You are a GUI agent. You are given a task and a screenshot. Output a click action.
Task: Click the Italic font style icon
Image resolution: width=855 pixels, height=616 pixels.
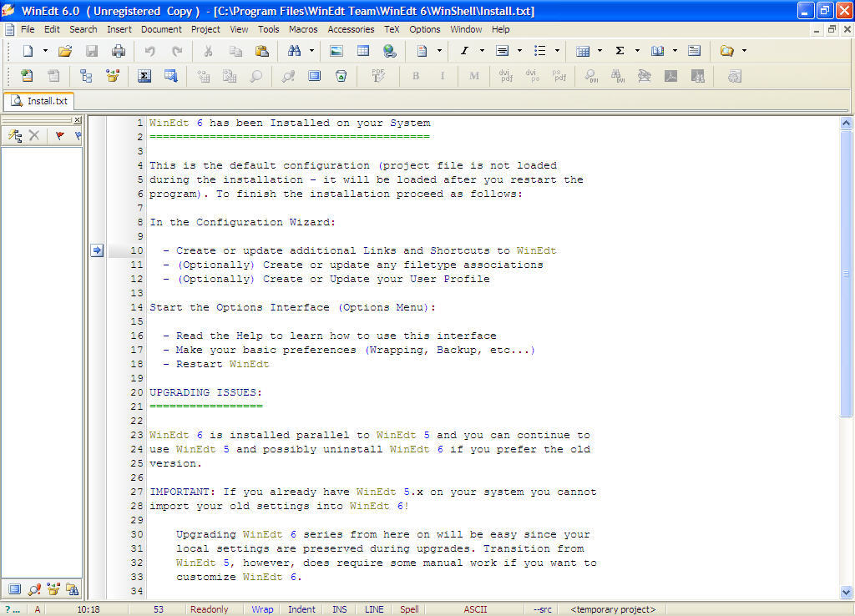tap(464, 51)
